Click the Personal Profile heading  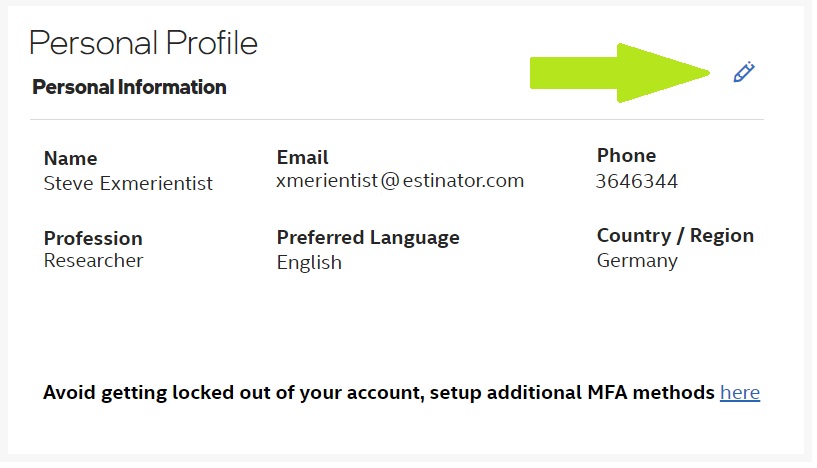pos(143,43)
